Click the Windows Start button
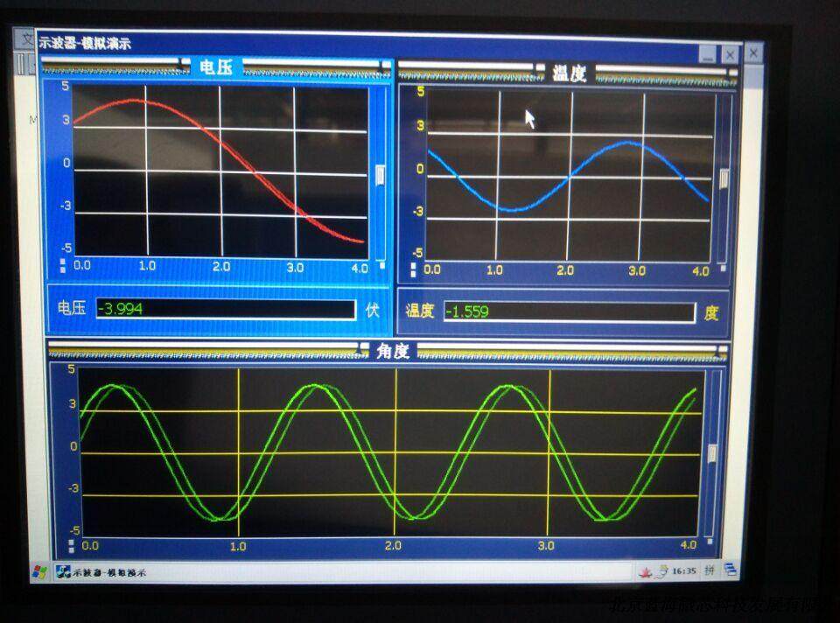Image resolution: width=840 pixels, height=623 pixels. click(x=40, y=573)
